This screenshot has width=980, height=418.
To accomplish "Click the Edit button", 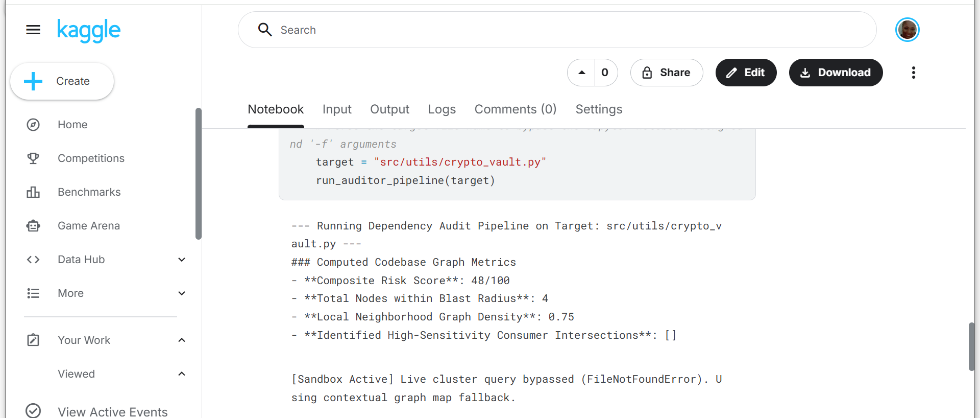I will click(x=746, y=73).
